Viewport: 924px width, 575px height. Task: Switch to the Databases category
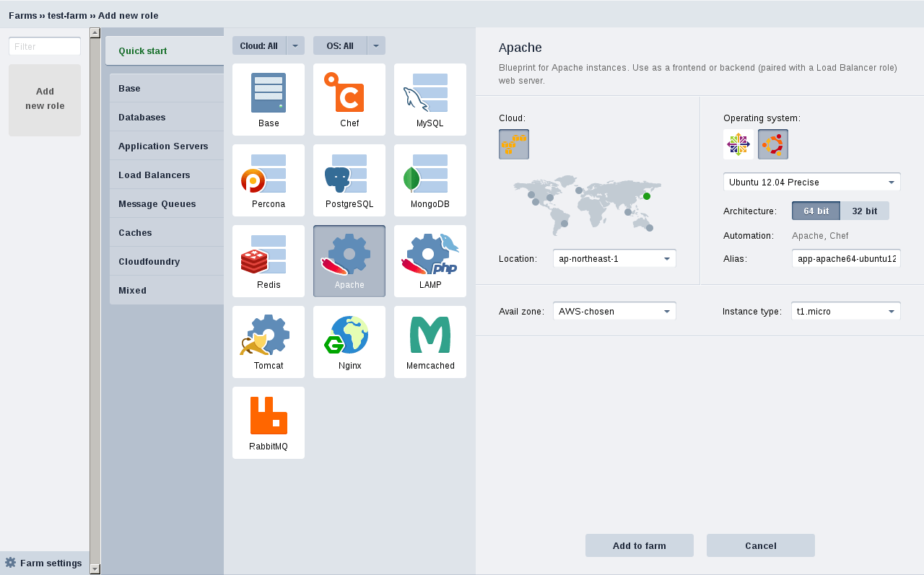click(167, 117)
